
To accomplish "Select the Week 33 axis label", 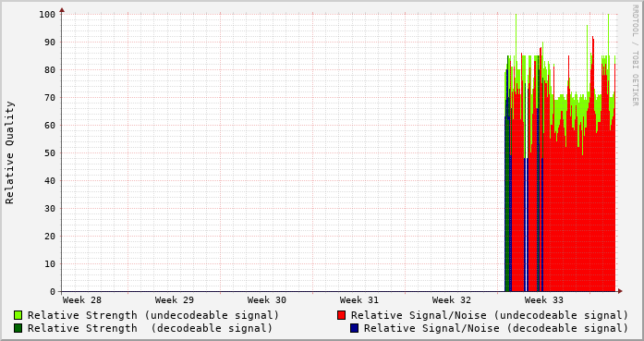I will (544, 300).
